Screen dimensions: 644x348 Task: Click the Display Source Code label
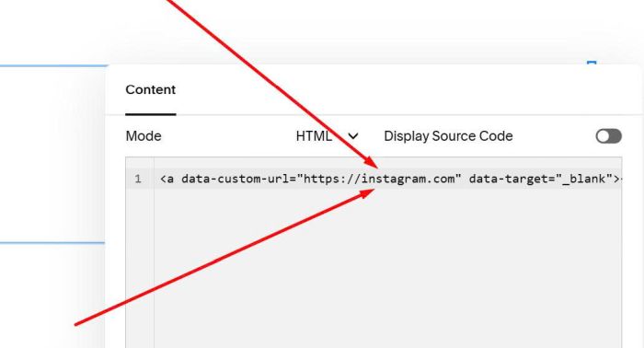(448, 136)
